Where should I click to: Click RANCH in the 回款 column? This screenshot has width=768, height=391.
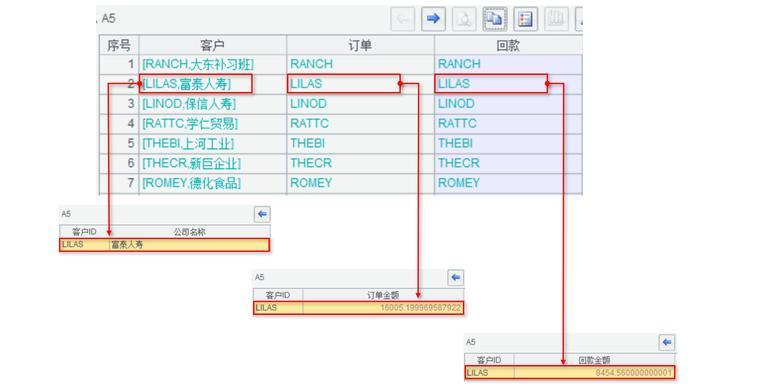508,64
